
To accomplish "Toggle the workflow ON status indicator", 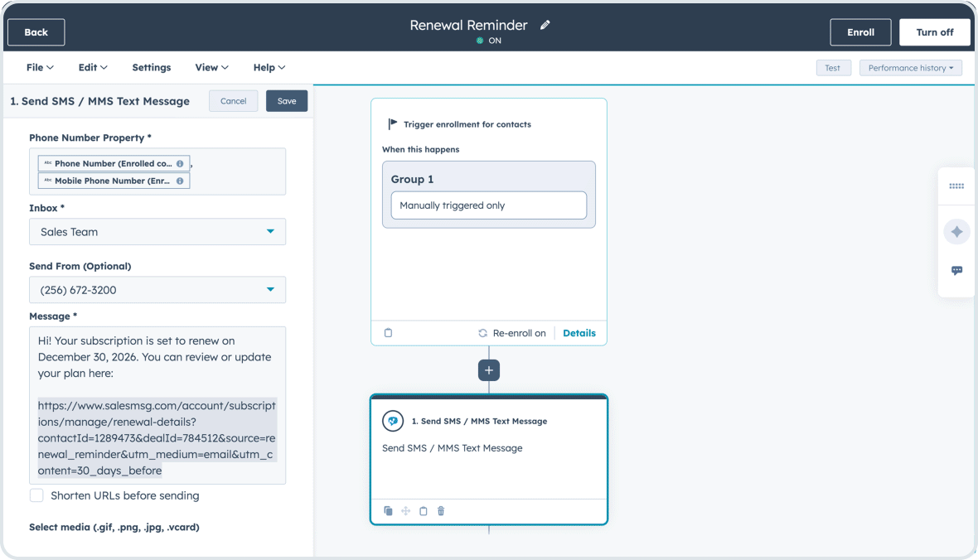I will 489,39.
